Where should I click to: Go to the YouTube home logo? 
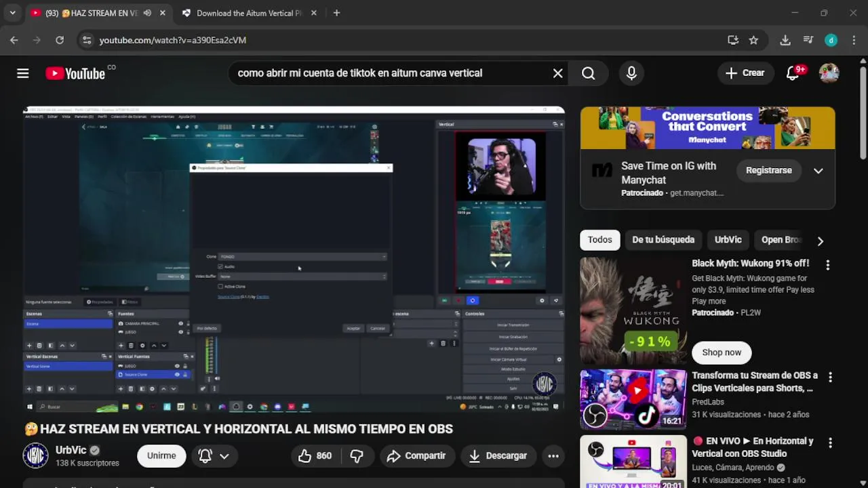pyautogui.click(x=75, y=73)
